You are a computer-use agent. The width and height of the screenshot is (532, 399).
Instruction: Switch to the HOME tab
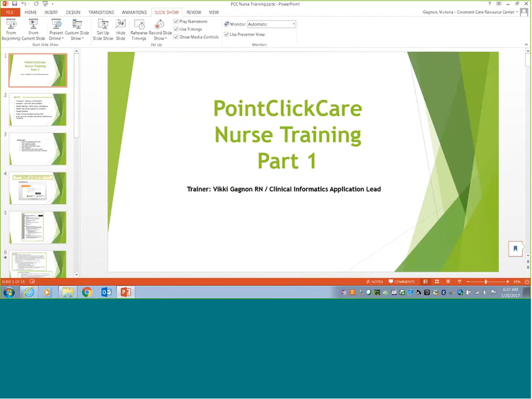(x=31, y=12)
